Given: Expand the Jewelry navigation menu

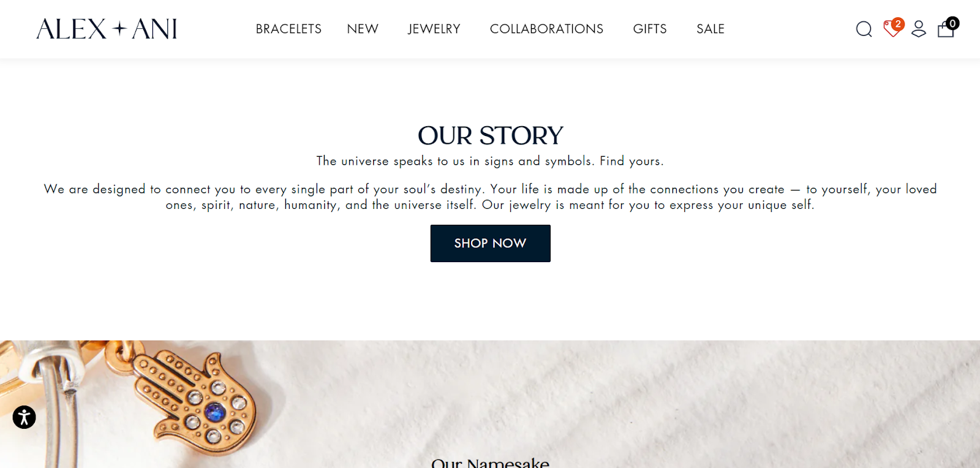Looking at the screenshot, I should point(434,29).
